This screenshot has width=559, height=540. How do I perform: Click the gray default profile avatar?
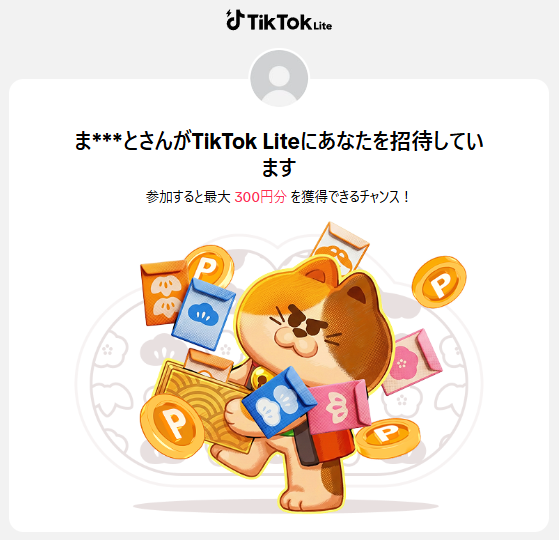click(279, 78)
